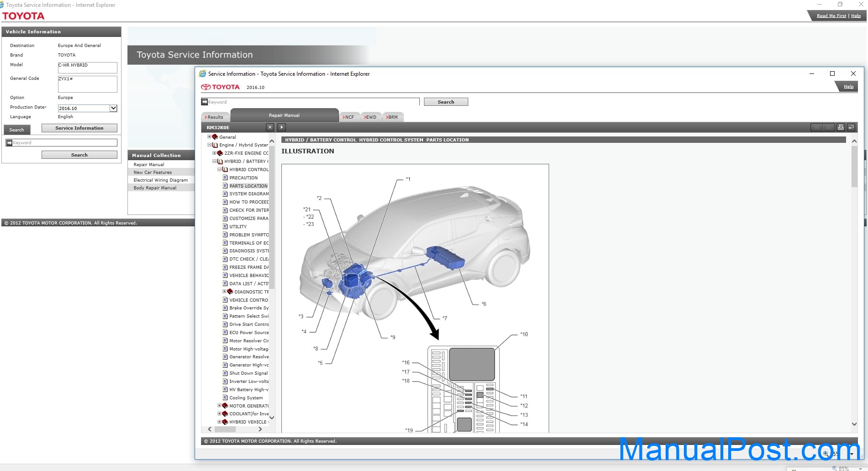Expand the DIAGNOSTIC TR node
This screenshot has width=868, height=471.
pos(224,292)
